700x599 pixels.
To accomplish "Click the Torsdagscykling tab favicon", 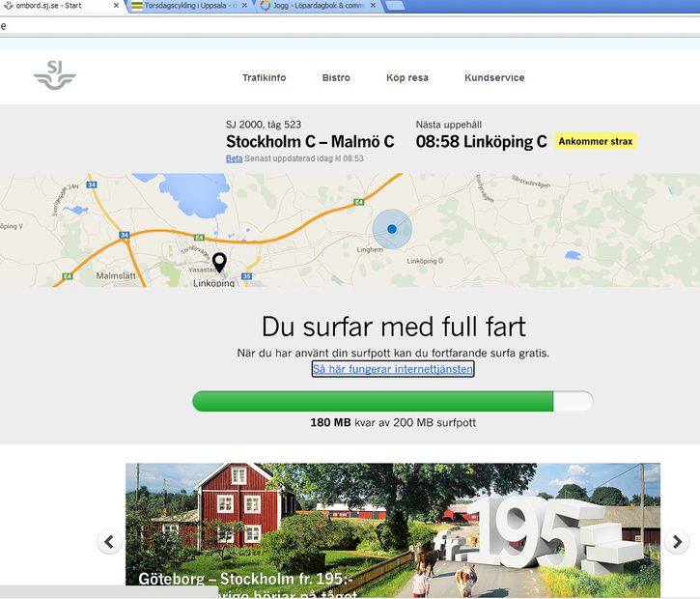I will pos(137,6).
